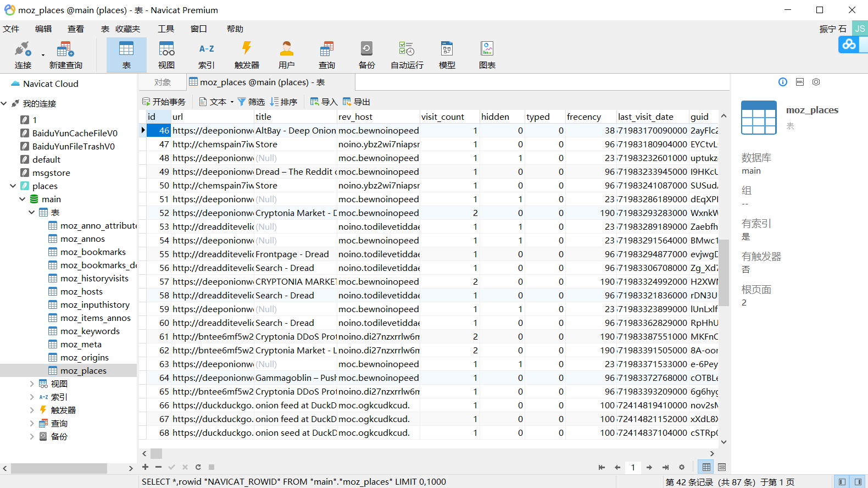Open the 文件 menu
Viewport: 868px width, 488px height.
tap(11, 29)
